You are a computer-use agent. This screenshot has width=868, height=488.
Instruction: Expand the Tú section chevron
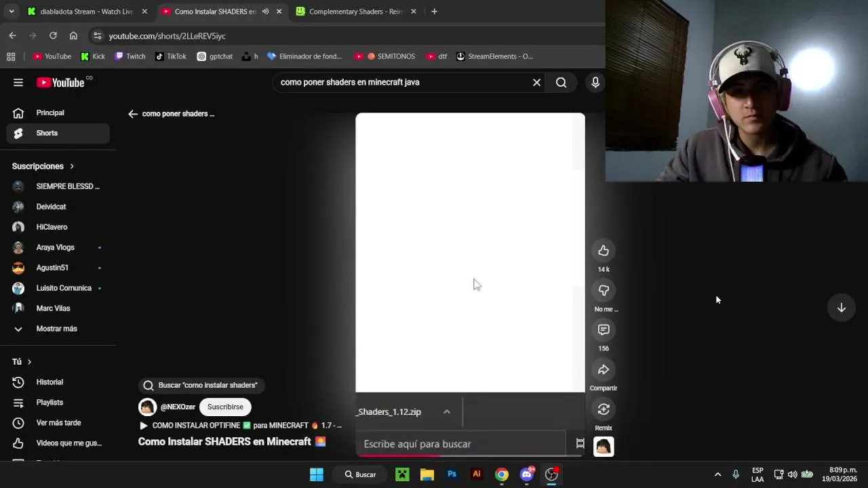click(29, 362)
